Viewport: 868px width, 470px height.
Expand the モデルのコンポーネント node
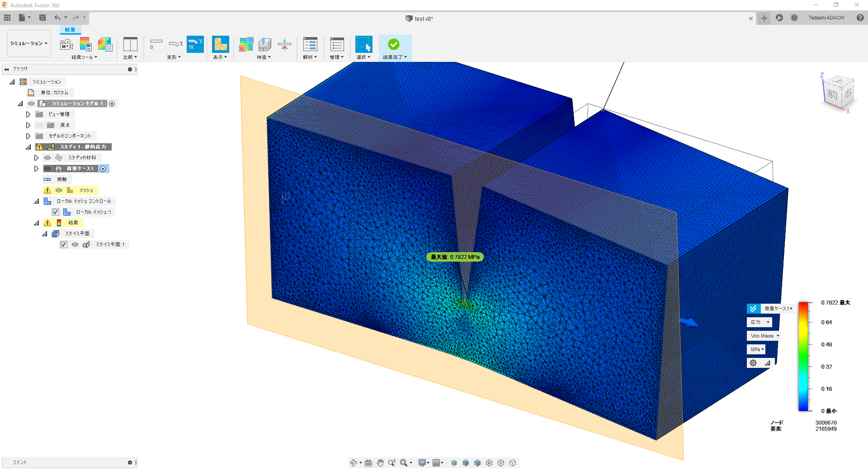tap(28, 136)
